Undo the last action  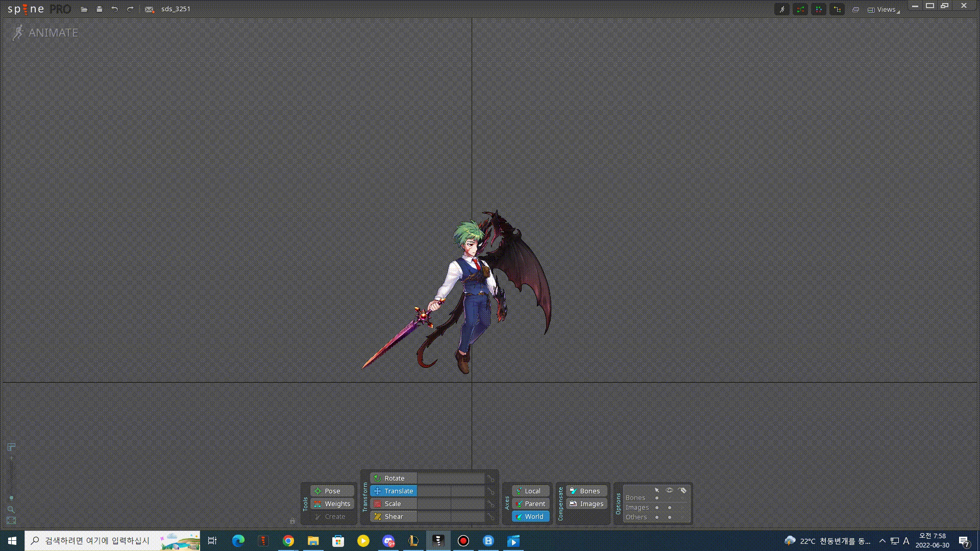click(x=115, y=9)
